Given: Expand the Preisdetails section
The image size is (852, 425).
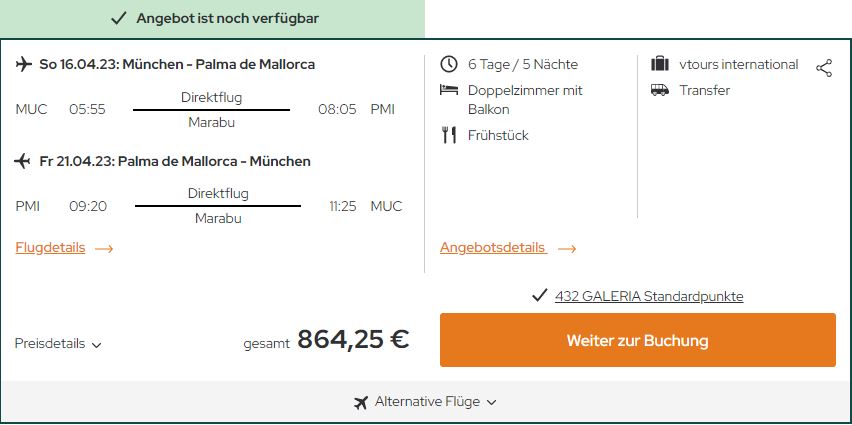Looking at the screenshot, I should [58, 344].
